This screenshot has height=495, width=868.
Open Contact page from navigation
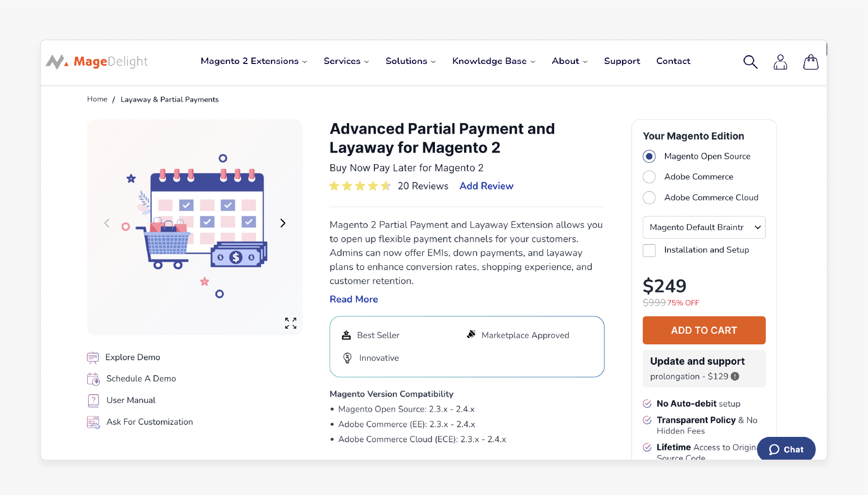[673, 61]
